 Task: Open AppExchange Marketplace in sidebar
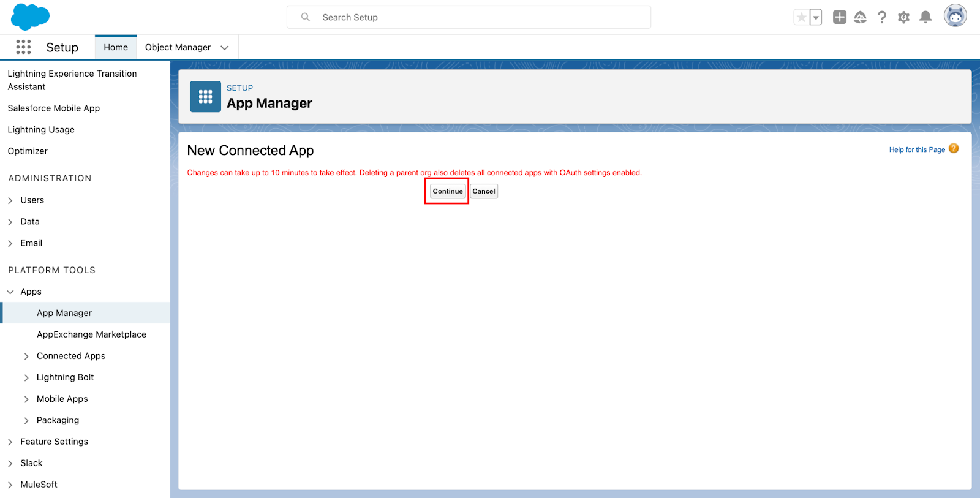[91, 334]
